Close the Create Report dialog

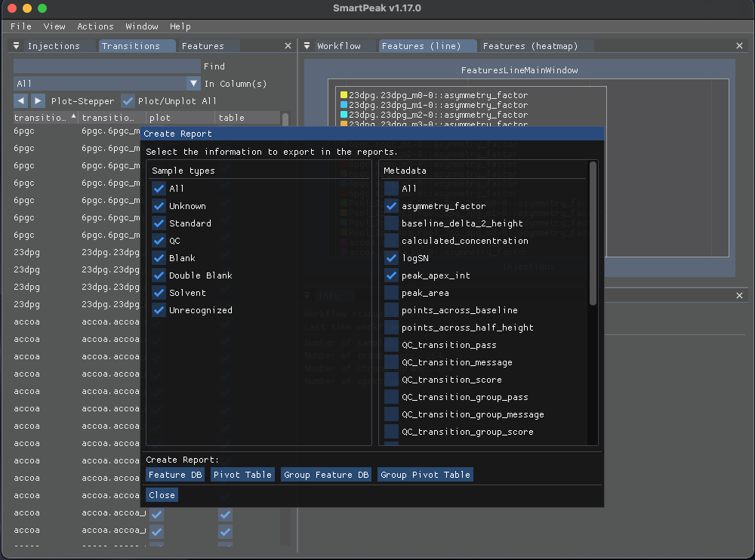click(x=162, y=495)
